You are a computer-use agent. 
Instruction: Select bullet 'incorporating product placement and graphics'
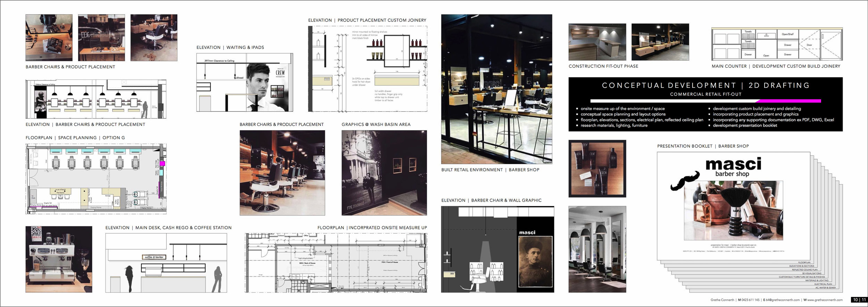[x=756, y=114]
